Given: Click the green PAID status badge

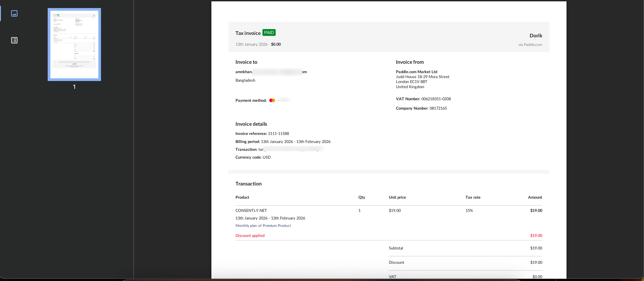Looking at the screenshot, I should point(269,33).
